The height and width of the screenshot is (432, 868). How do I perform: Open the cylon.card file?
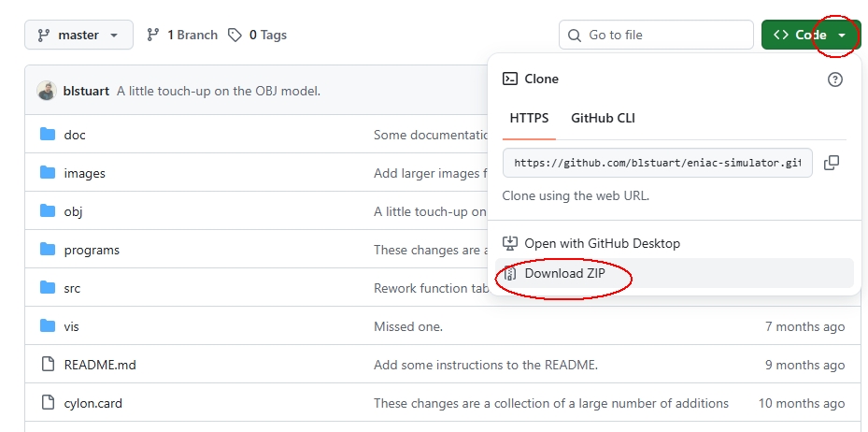(x=92, y=403)
